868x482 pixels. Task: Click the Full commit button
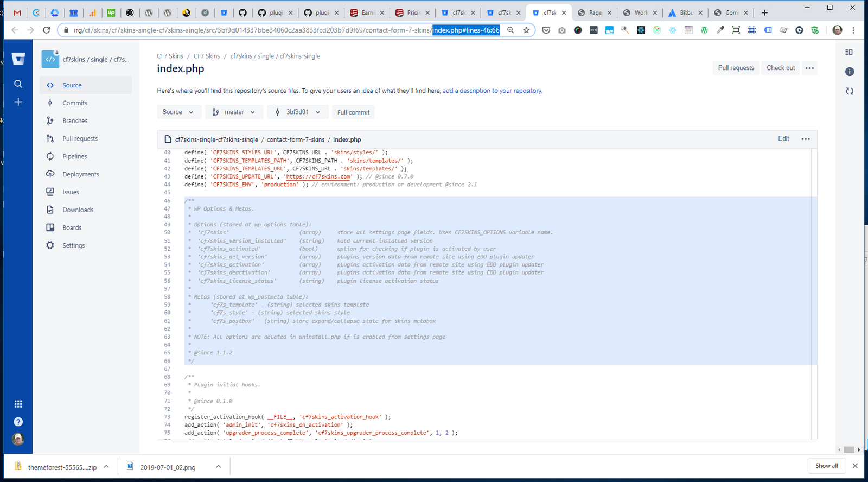pyautogui.click(x=353, y=112)
